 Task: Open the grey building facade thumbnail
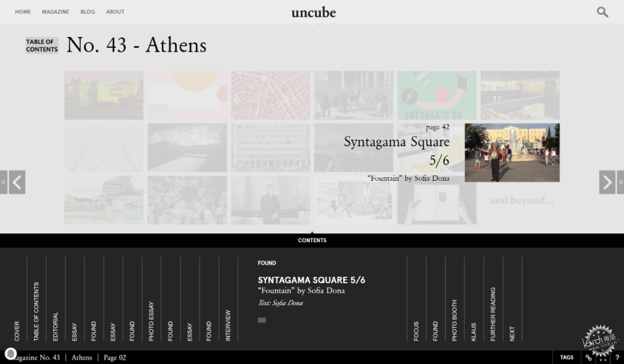[x=270, y=147]
